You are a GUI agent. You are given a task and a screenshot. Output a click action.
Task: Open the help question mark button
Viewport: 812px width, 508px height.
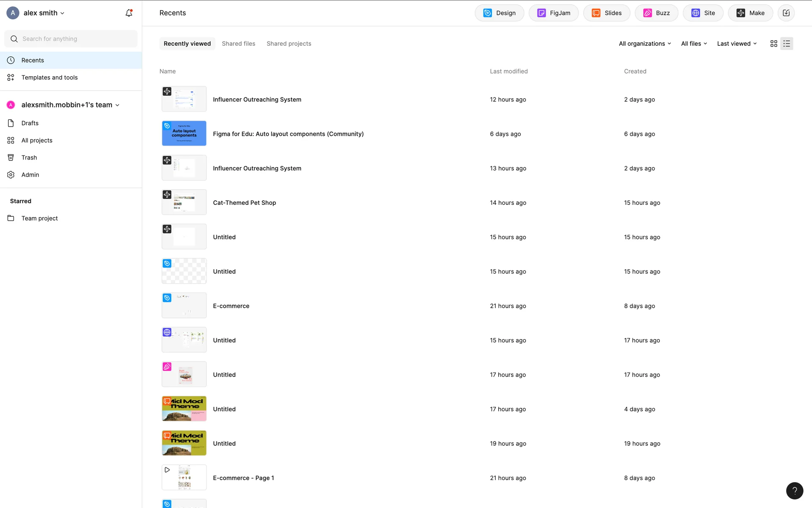click(794, 491)
